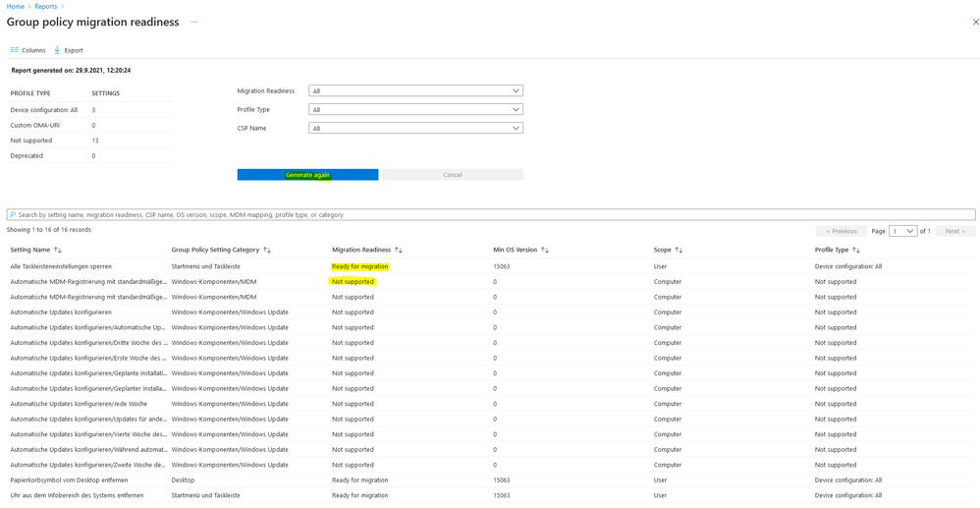Sort by Min OS Version arrows
The width and height of the screenshot is (980, 508).
pos(545,250)
